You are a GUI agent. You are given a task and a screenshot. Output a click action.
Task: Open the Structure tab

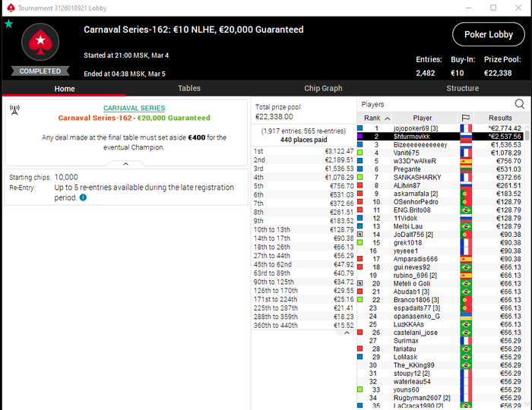click(x=462, y=88)
